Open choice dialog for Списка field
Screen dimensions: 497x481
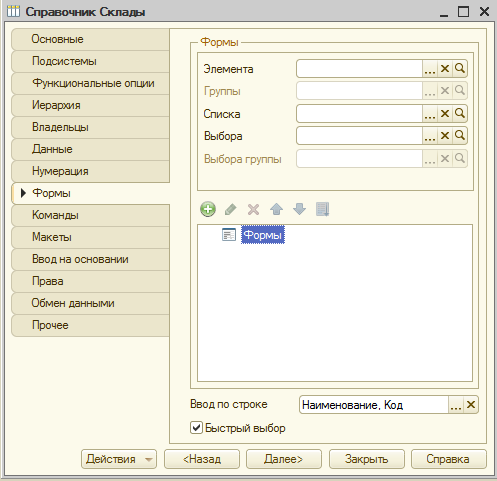coord(430,114)
